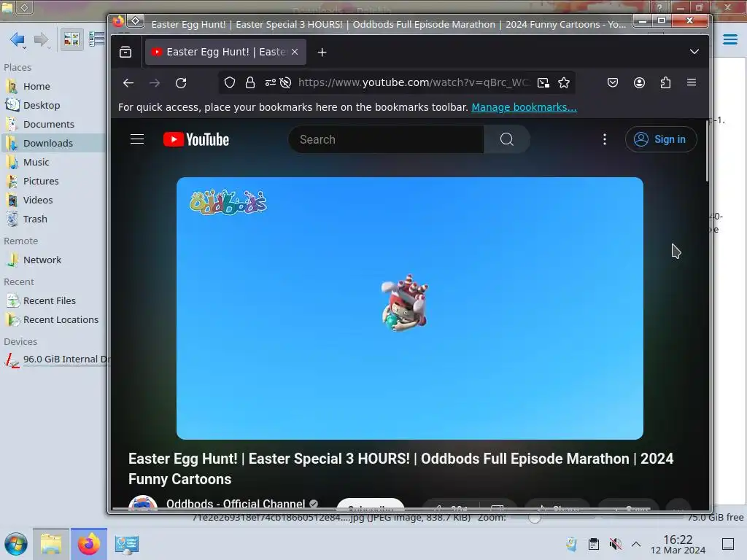Switch file manager to compact view
Viewport: 747px width, 560px height.
[x=97, y=39]
